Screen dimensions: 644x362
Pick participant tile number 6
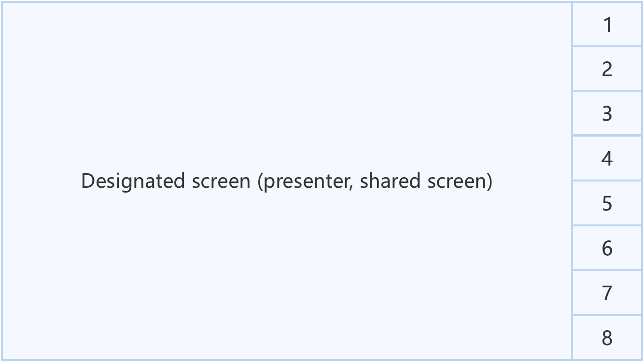pos(607,249)
